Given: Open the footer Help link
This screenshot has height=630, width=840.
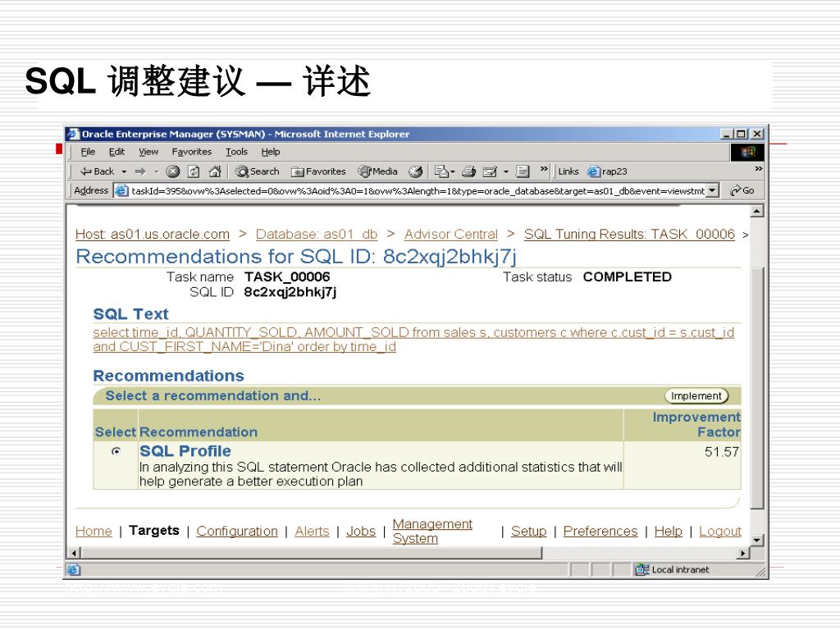Looking at the screenshot, I should (669, 532).
